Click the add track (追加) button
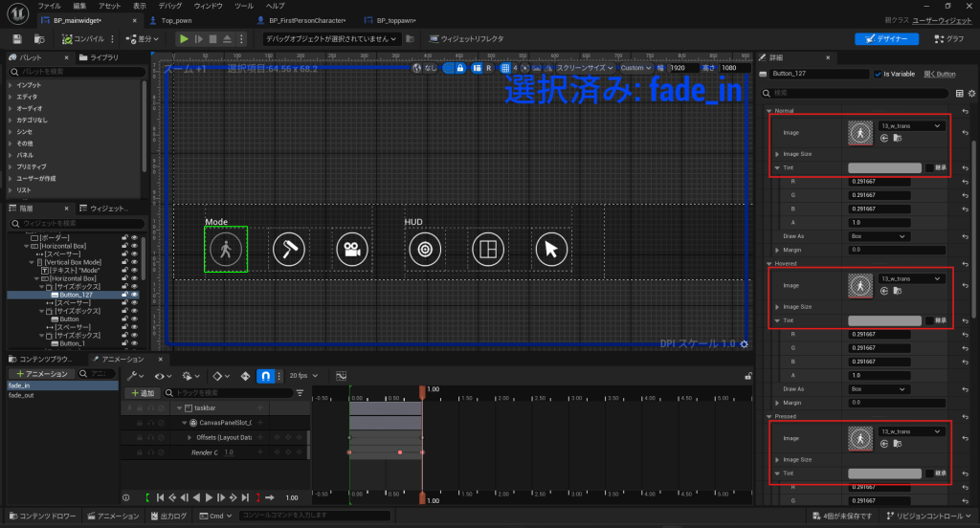 click(x=142, y=393)
